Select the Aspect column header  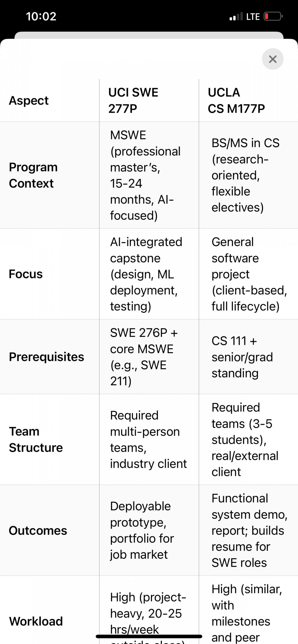29,101
